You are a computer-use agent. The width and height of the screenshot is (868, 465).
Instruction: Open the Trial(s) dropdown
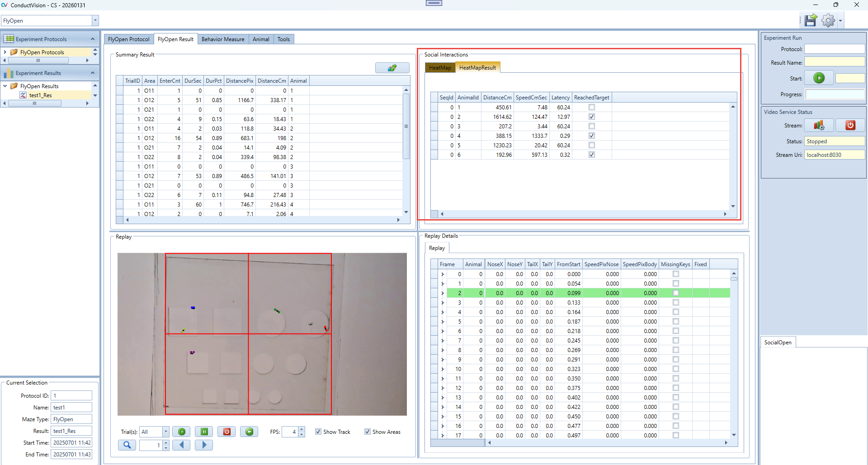[165, 432]
